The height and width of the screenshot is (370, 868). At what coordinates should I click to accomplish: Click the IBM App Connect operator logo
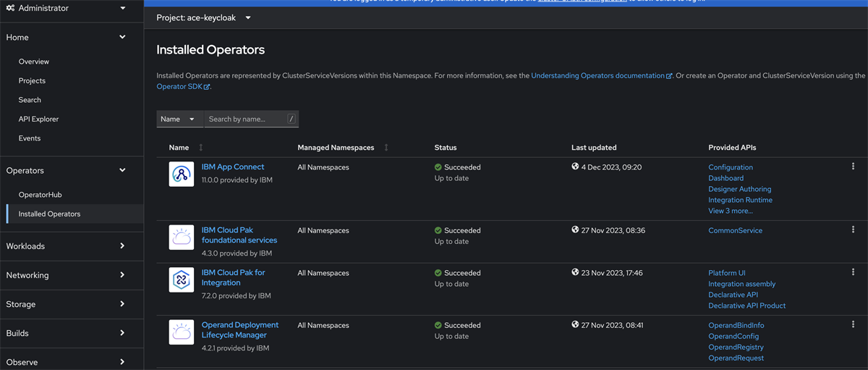181,174
